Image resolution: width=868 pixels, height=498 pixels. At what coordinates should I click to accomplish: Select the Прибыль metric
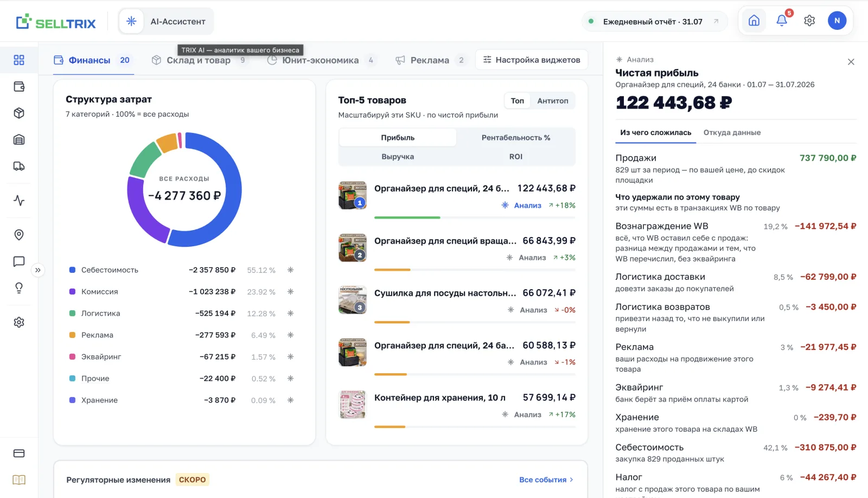coord(398,138)
